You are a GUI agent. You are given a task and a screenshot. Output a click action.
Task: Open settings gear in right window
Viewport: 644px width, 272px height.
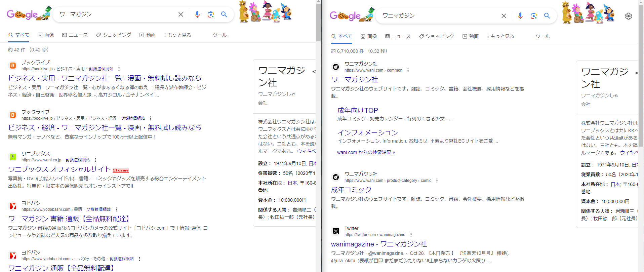[629, 16]
